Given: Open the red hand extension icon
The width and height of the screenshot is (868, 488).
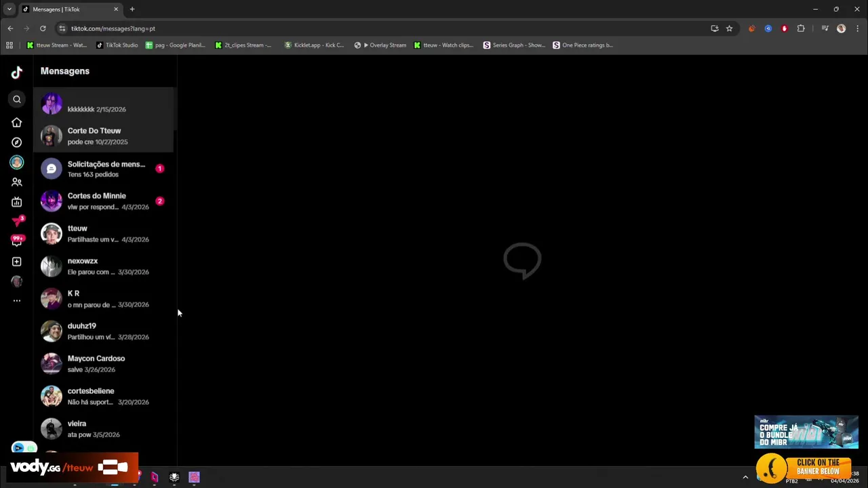Looking at the screenshot, I should point(785,28).
